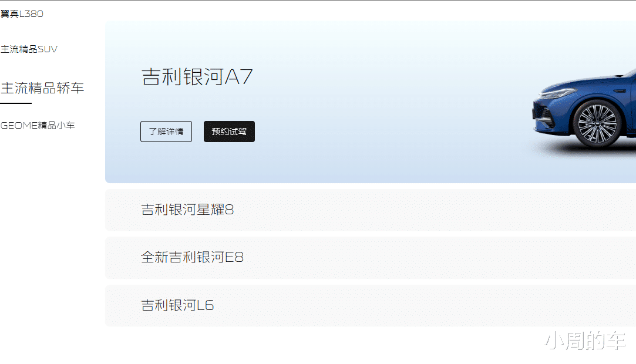Expand the 全新吉利银河E8 row

coord(371,258)
